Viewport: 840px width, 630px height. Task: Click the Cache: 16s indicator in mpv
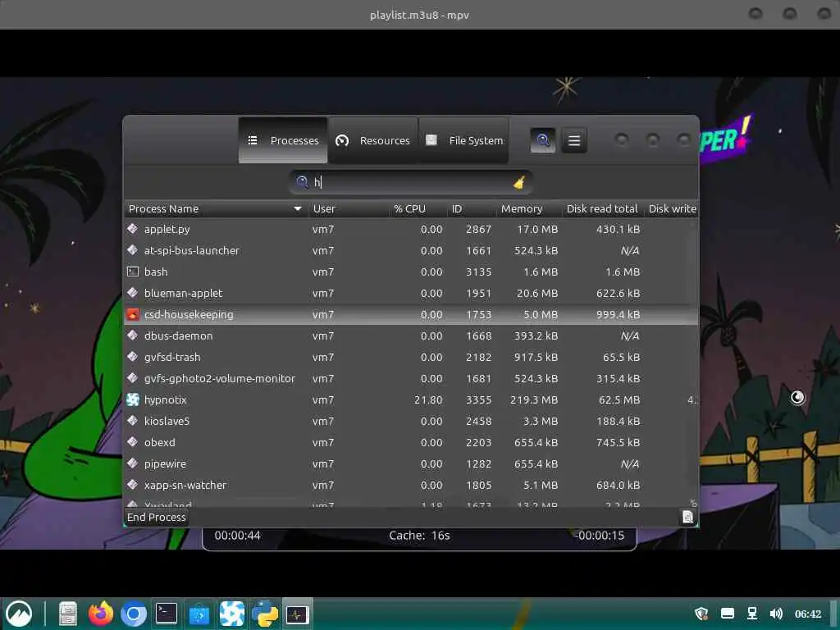(x=419, y=535)
